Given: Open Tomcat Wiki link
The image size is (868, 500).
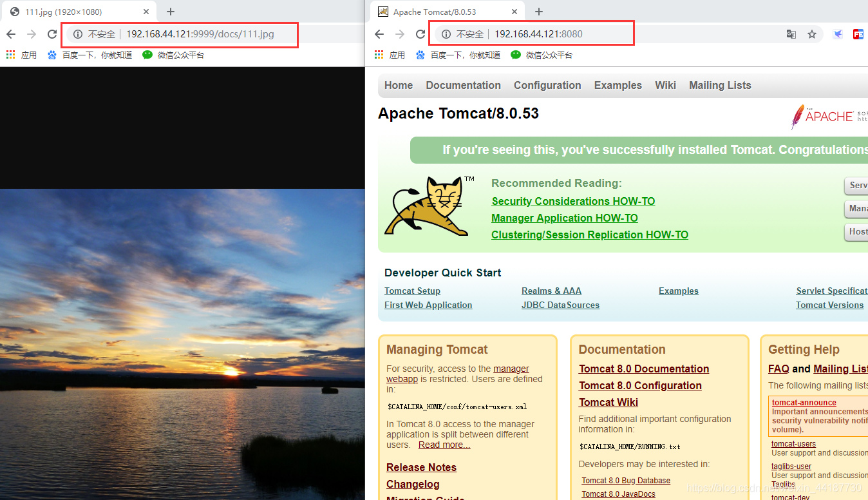Looking at the screenshot, I should [609, 402].
